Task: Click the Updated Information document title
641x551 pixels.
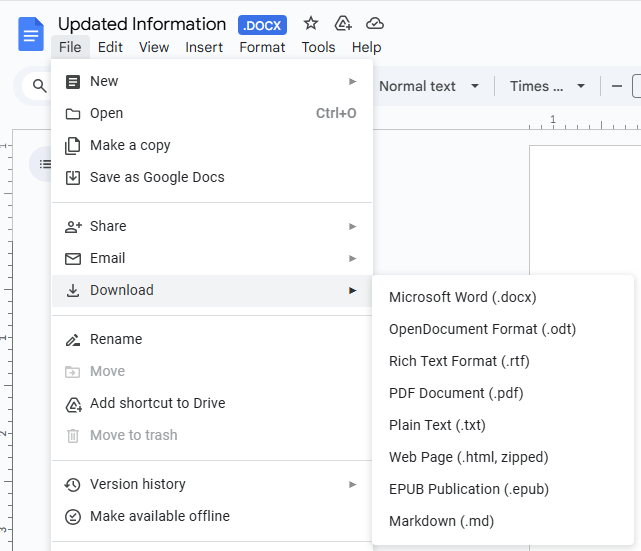Action: click(142, 24)
